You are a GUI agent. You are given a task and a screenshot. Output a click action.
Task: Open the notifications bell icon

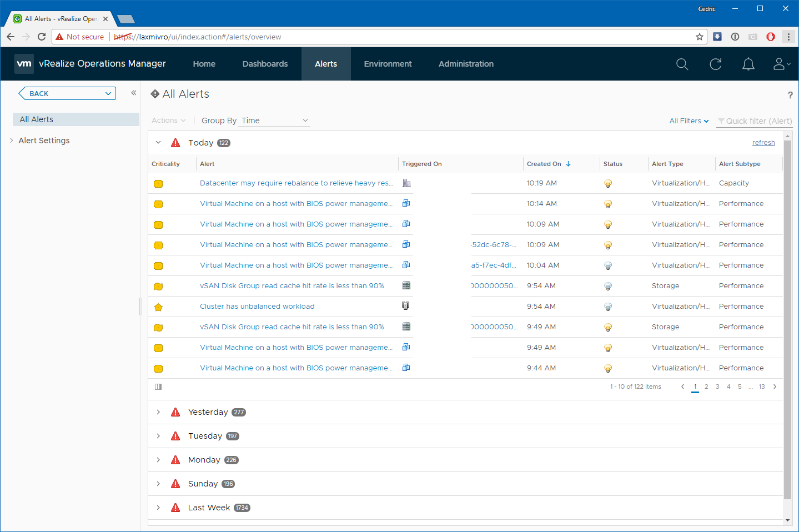click(748, 64)
